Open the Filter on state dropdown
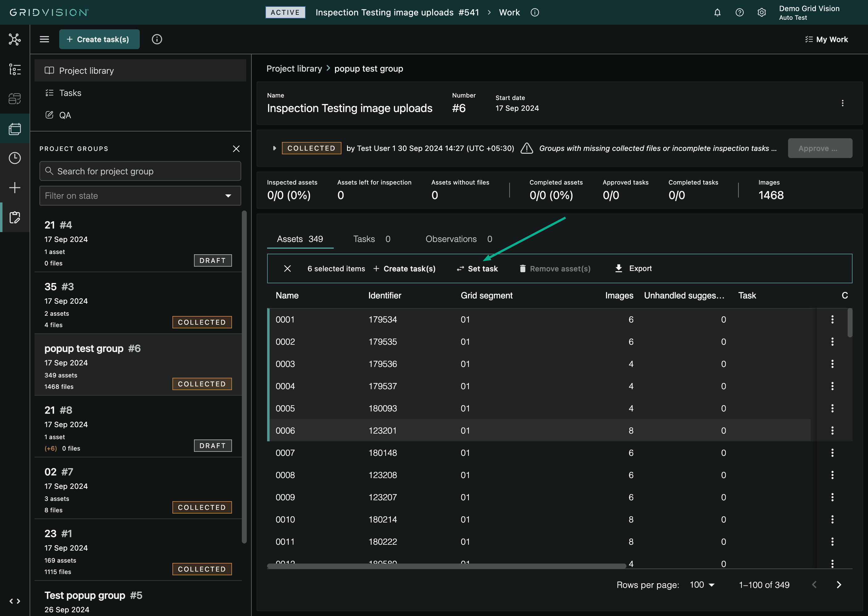The height and width of the screenshot is (616, 868). [x=140, y=196]
